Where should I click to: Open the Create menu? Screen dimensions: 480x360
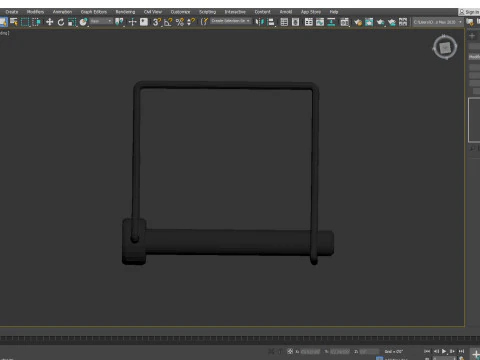[12, 12]
